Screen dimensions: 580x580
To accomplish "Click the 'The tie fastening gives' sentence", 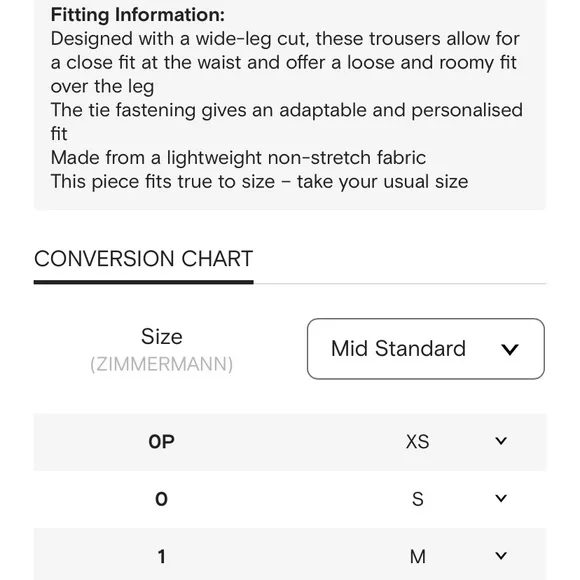I will tap(287, 122).
